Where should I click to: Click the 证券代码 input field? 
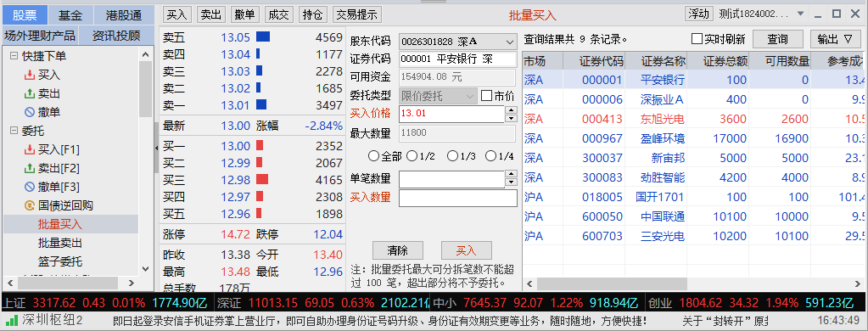tap(457, 59)
